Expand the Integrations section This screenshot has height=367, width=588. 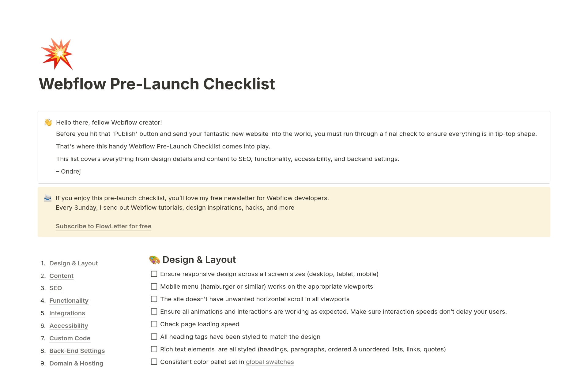pyautogui.click(x=67, y=313)
